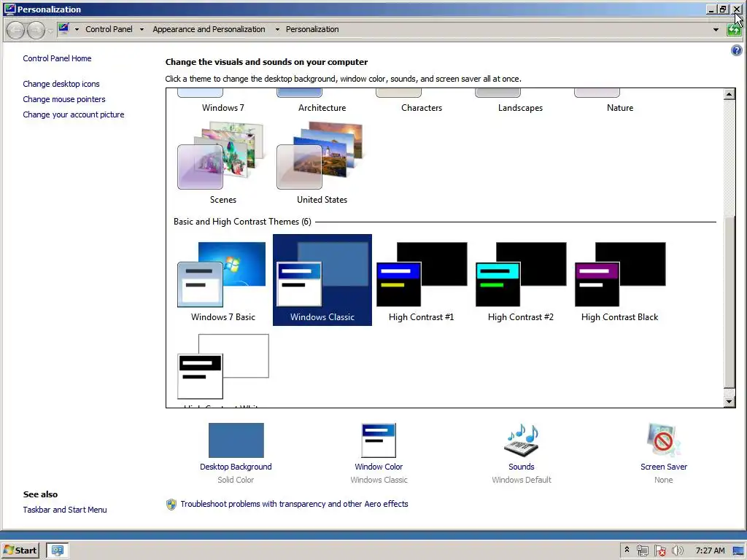Click the theme list scrollbar thumb
Viewport: 747px width, 560px height.
tap(729, 303)
